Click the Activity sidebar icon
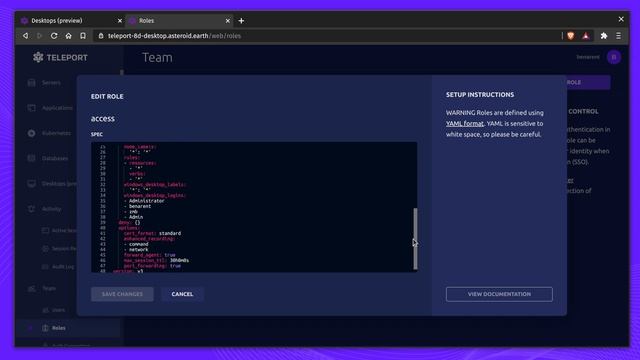The image size is (640, 360). [x=31, y=209]
